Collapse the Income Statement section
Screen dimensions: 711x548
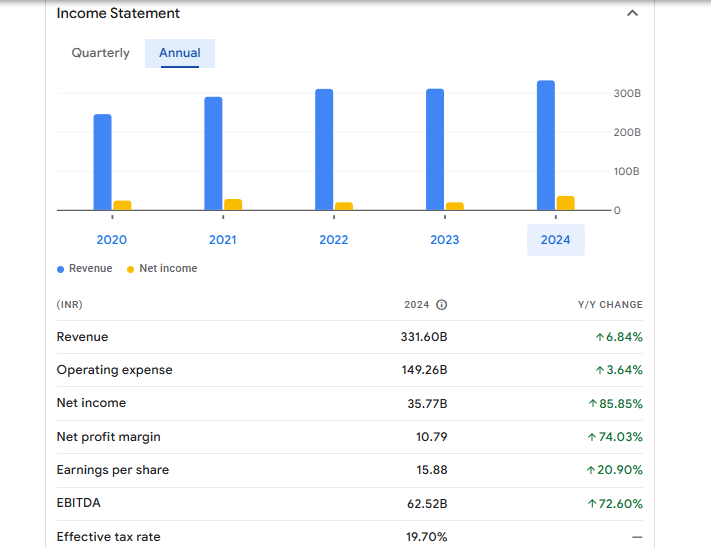click(x=631, y=14)
